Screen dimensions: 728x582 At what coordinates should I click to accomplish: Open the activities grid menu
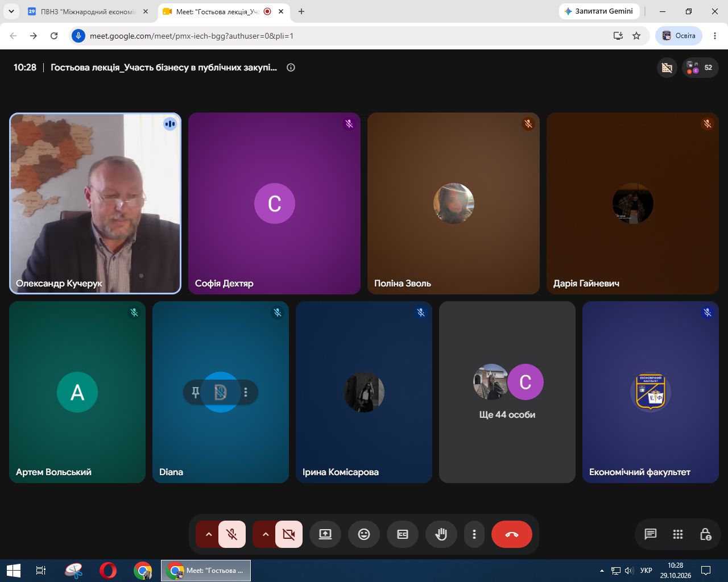pyautogui.click(x=678, y=534)
